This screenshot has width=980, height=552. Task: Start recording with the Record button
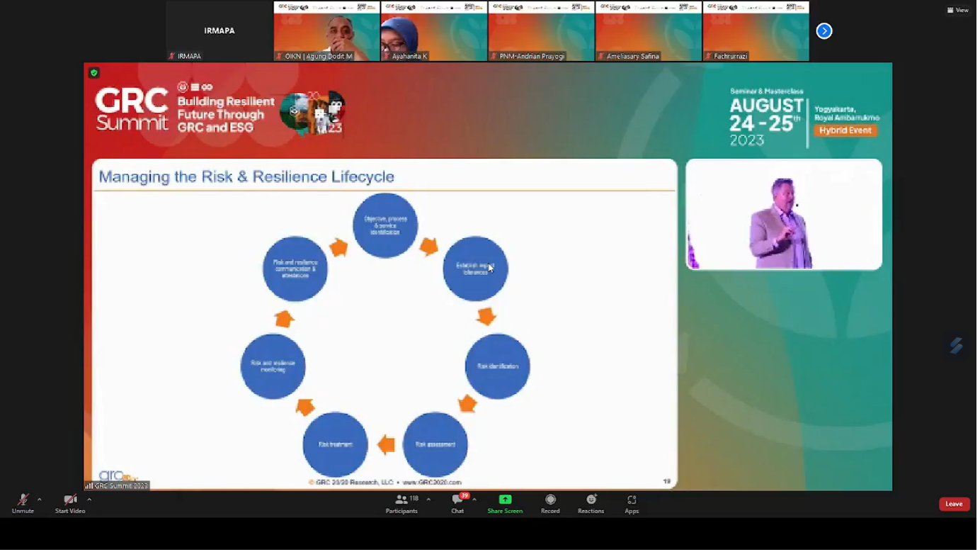point(550,502)
